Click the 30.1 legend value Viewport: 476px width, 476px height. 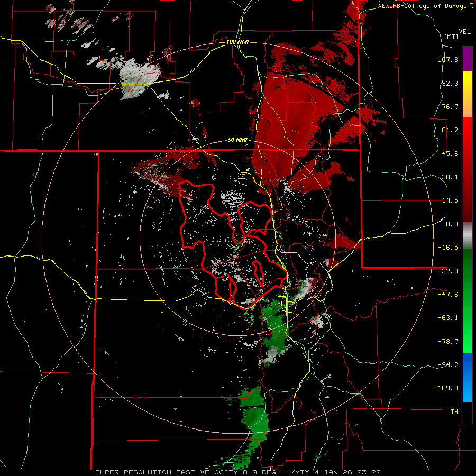[450, 177]
